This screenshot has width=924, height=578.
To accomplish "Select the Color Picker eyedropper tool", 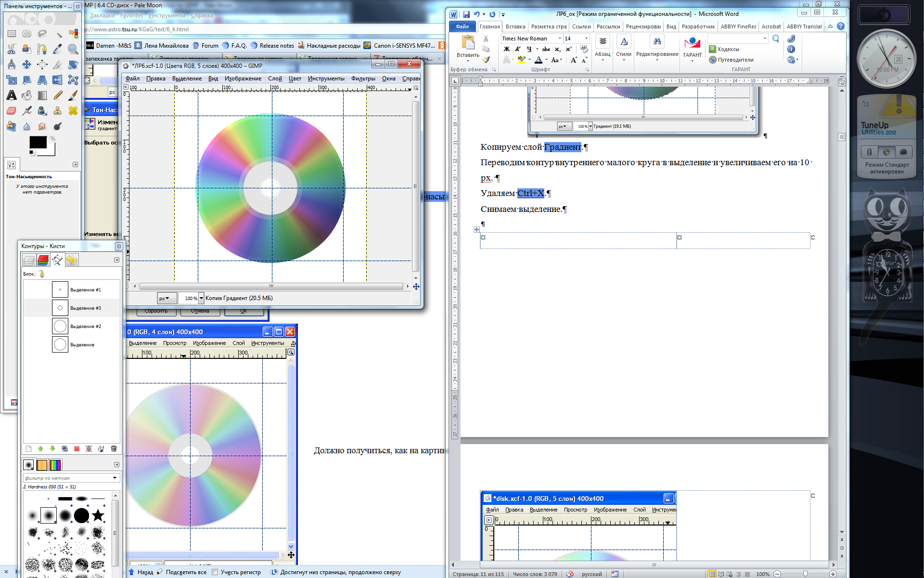I will pos(58,49).
